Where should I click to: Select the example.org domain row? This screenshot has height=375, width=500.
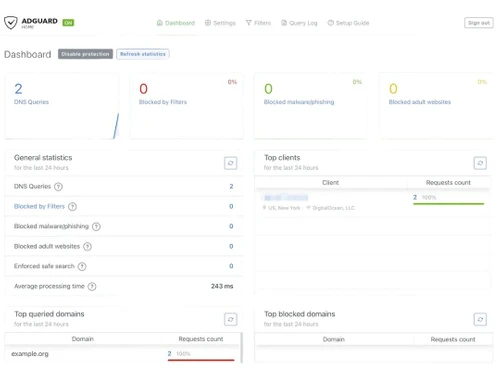(123, 354)
